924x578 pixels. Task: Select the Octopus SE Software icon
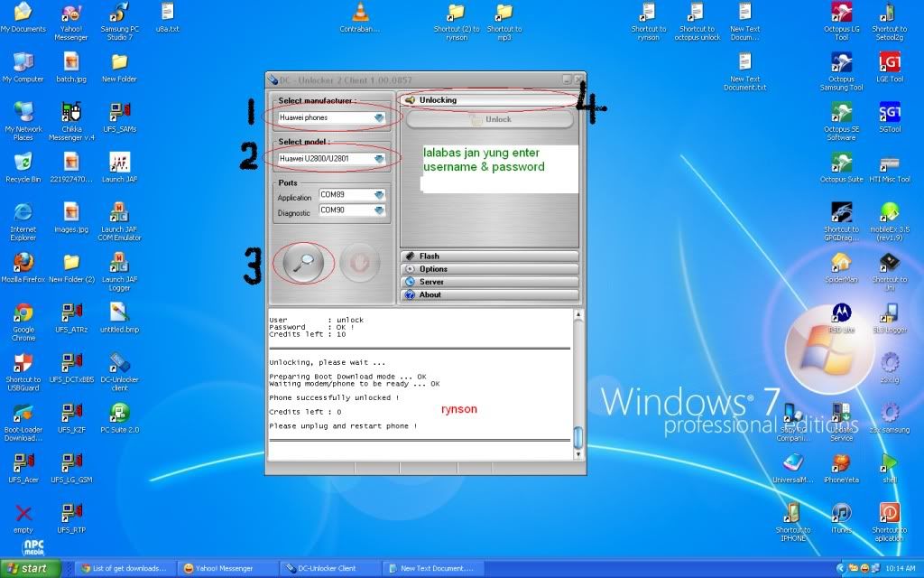[842, 122]
